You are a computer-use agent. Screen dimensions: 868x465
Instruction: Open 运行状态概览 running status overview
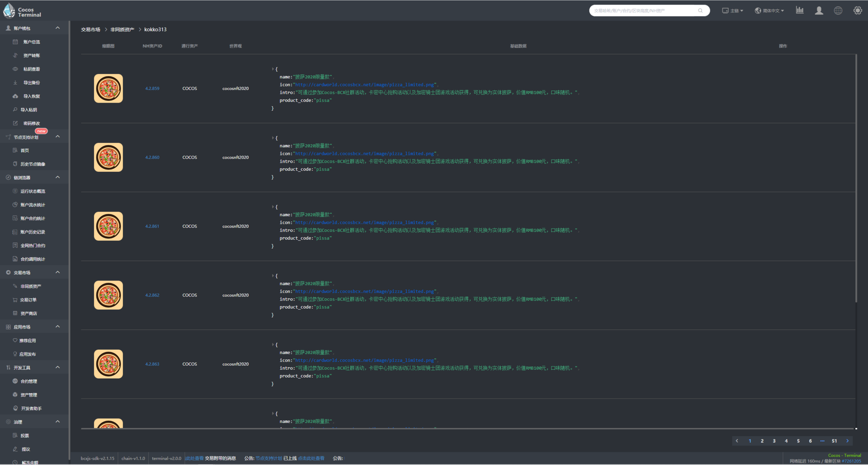33,191
